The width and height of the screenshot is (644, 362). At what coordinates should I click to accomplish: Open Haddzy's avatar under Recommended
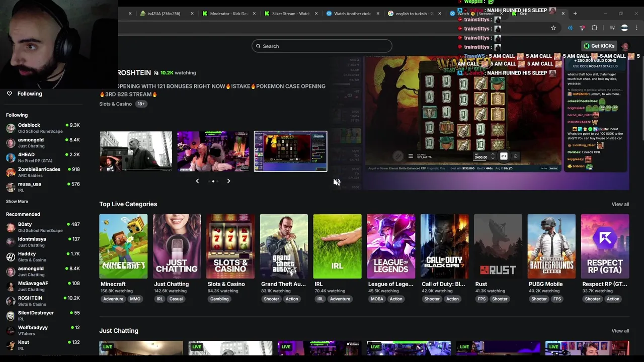(x=11, y=257)
